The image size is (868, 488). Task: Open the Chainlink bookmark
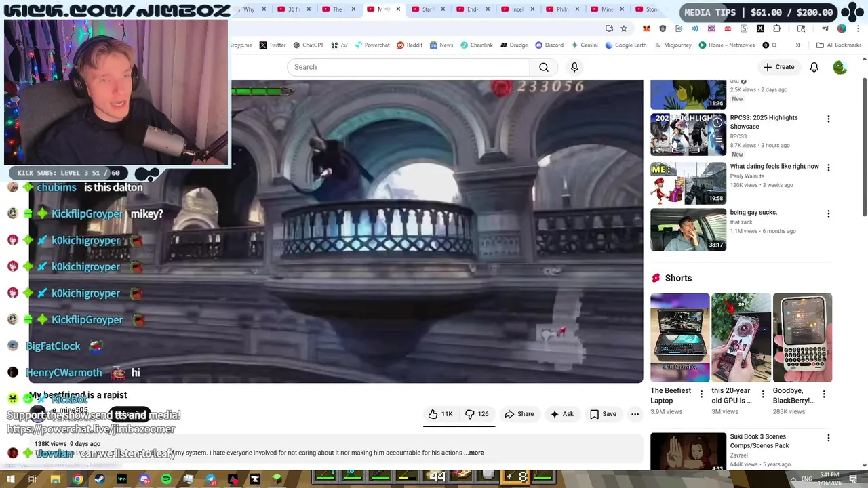477,45
